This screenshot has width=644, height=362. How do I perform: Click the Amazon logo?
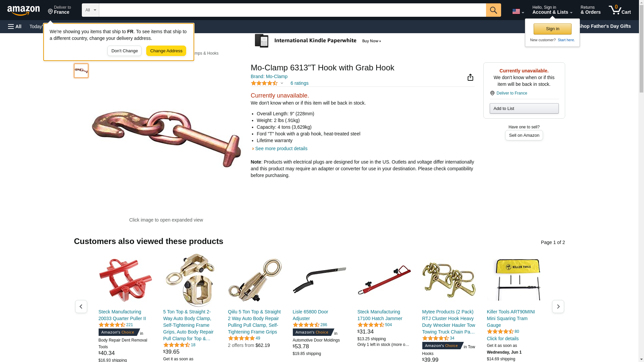click(23, 10)
